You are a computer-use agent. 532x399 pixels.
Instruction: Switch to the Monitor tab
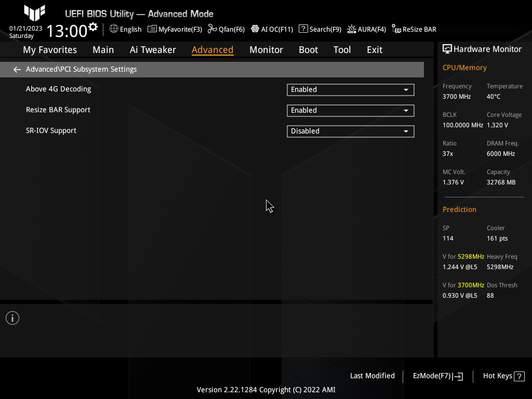(266, 50)
